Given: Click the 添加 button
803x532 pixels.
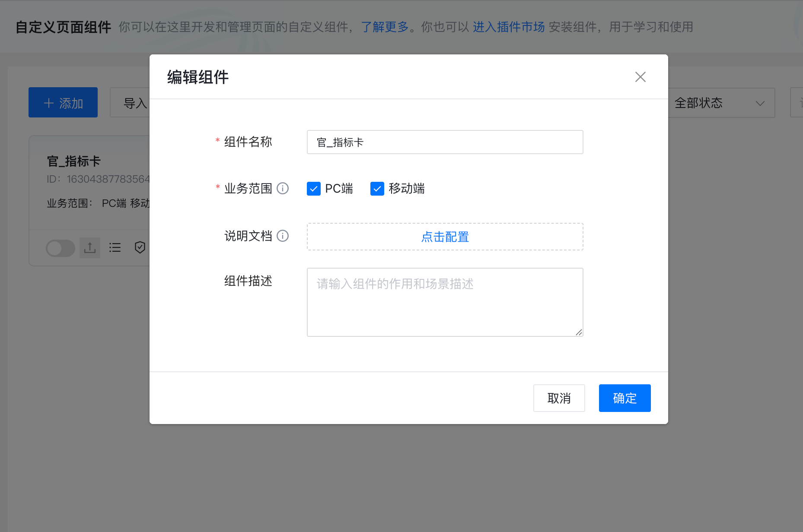Looking at the screenshot, I should 63,103.
